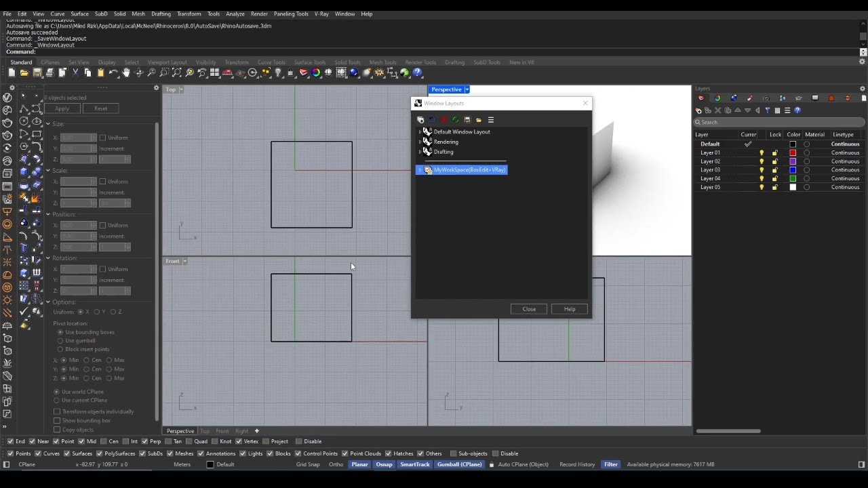Click the New Window Layout icon in the dialog

(x=420, y=120)
